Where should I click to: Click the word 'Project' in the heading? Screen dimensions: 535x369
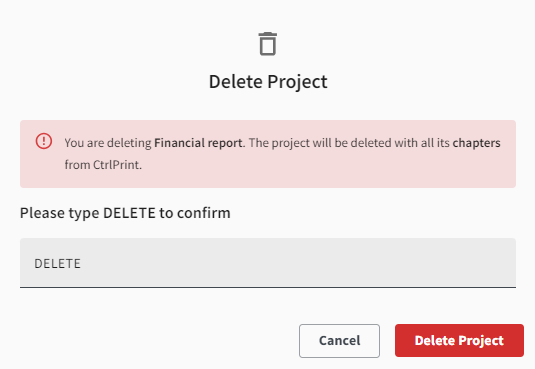(x=297, y=82)
